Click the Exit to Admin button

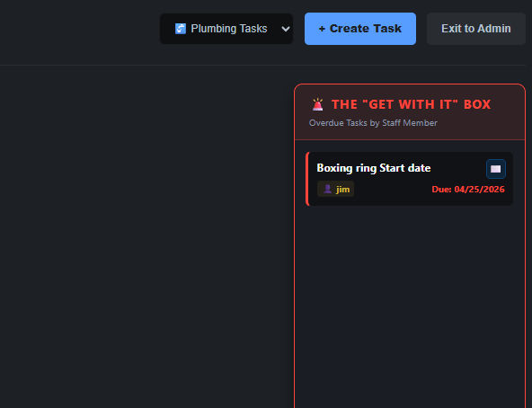(476, 29)
